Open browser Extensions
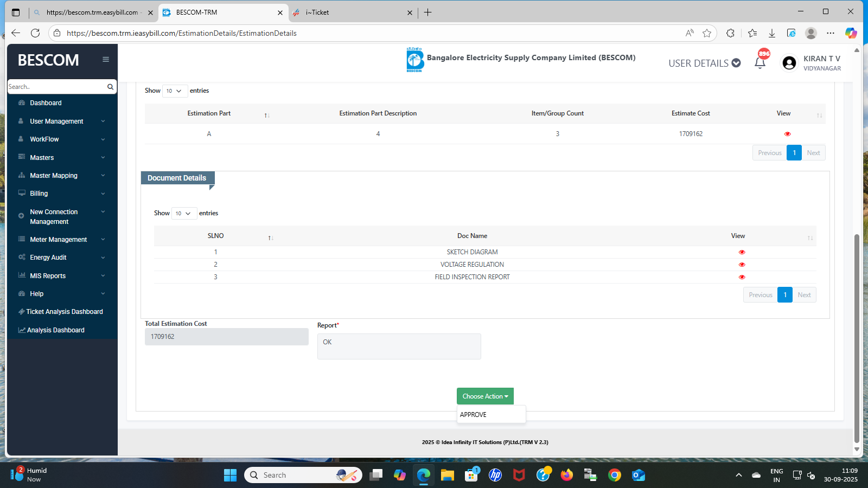The width and height of the screenshot is (868, 488). (730, 33)
